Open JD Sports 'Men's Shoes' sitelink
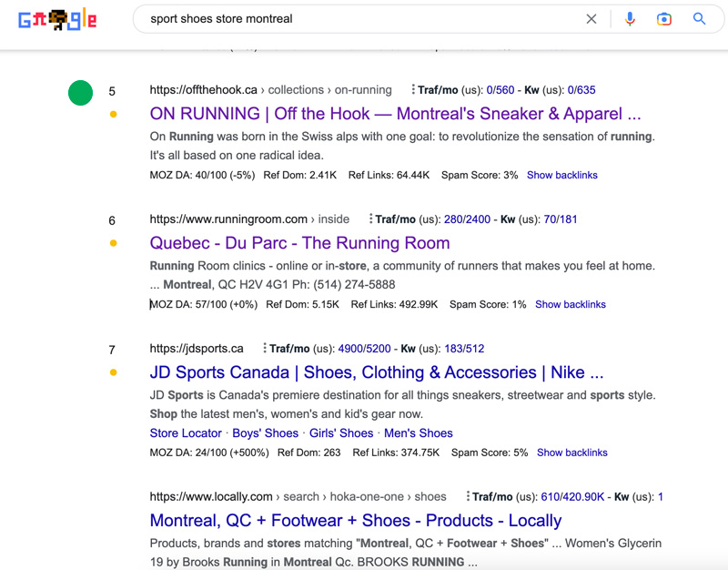 pos(418,433)
